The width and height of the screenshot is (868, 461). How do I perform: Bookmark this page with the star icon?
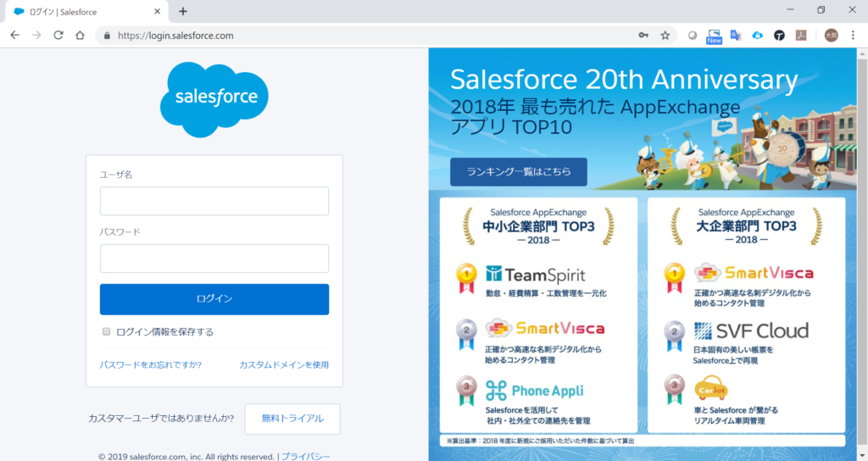click(x=665, y=36)
